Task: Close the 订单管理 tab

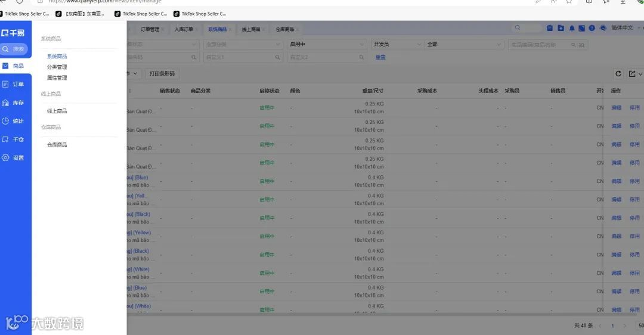Action: pos(163,30)
